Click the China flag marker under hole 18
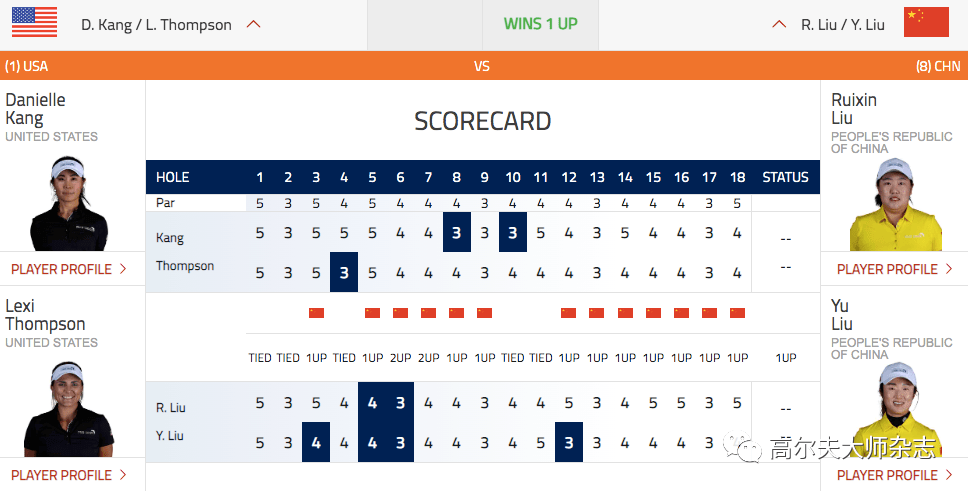The image size is (968, 491). click(737, 313)
